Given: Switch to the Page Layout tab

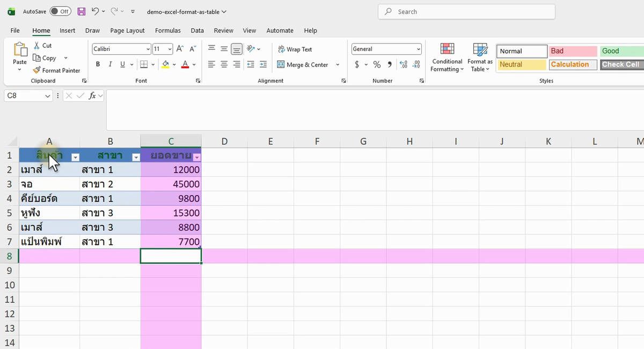Looking at the screenshot, I should click(x=127, y=31).
